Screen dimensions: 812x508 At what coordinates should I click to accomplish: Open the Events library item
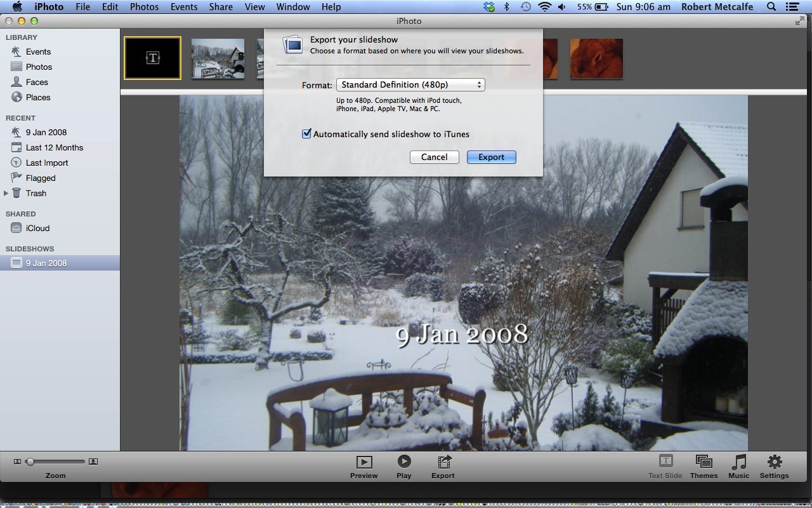tap(38, 51)
